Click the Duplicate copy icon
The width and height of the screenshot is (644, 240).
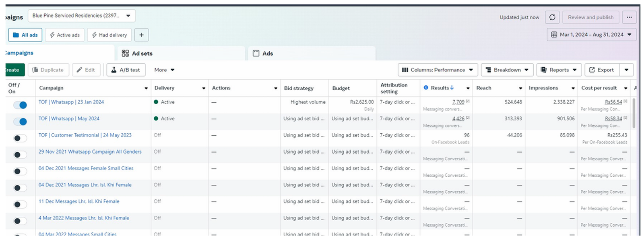pos(35,70)
